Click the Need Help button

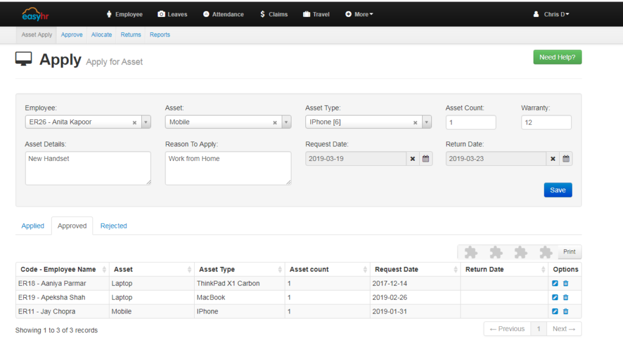pos(557,56)
